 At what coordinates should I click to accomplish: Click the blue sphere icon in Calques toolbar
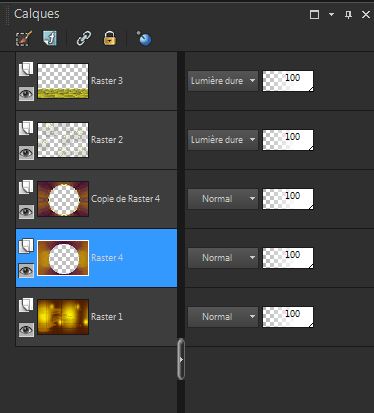(144, 39)
